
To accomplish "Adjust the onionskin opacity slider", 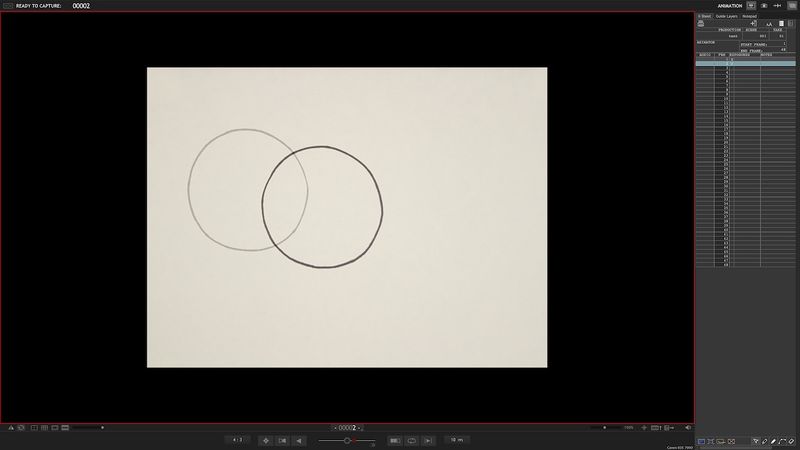I will click(x=346, y=440).
